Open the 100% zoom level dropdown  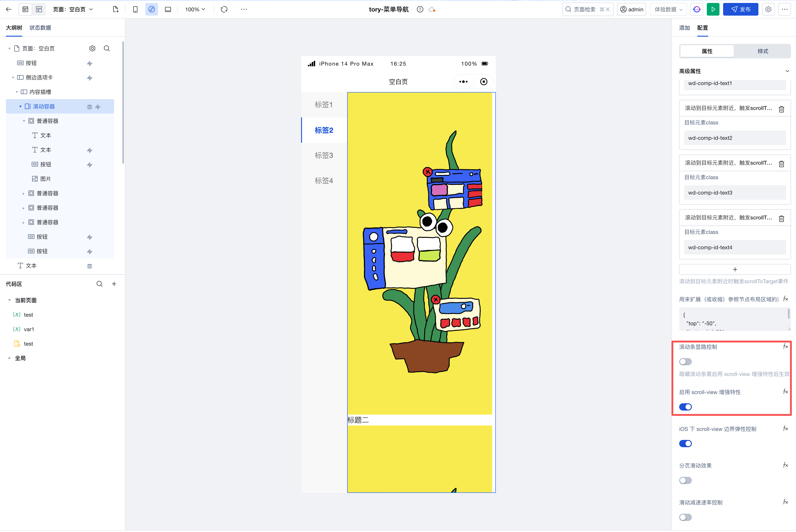(195, 9)
